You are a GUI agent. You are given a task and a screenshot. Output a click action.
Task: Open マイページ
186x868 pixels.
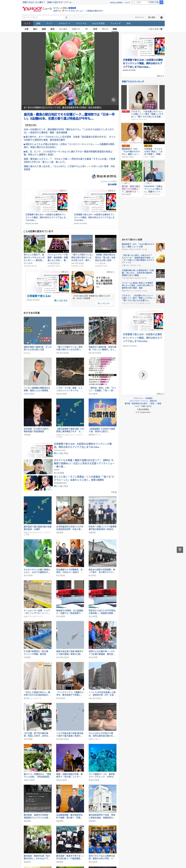point(139,17)
